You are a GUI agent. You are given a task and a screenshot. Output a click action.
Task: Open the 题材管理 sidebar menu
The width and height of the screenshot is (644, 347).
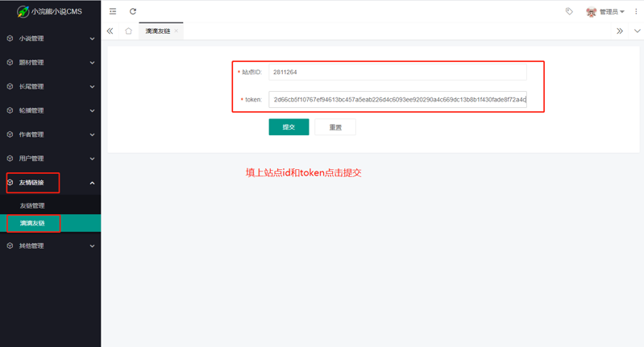[x=51, y=62]
